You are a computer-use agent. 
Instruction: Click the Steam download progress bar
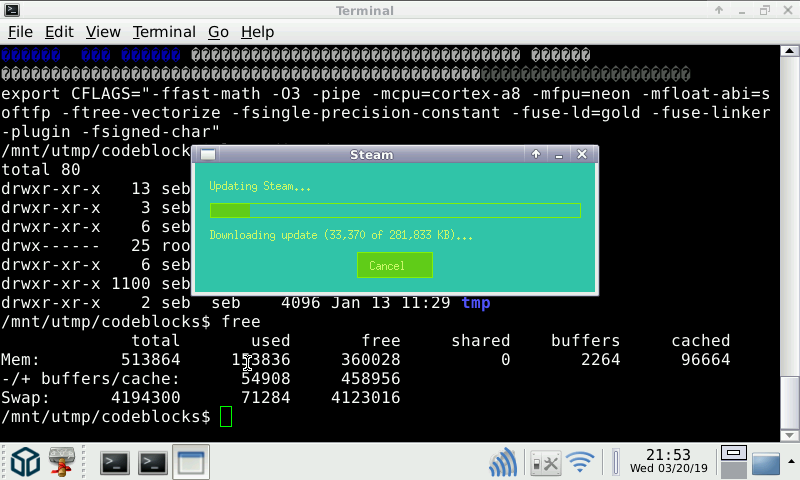point(394,210)
